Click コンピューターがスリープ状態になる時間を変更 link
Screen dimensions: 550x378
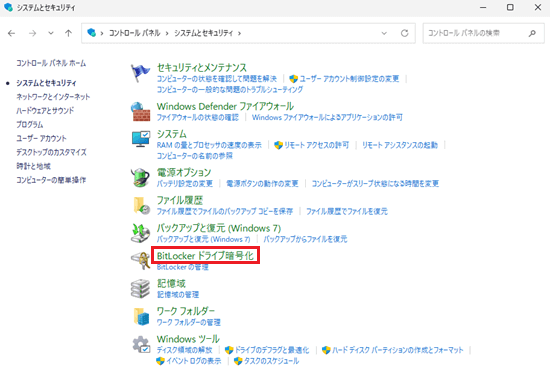coord(375,184)
